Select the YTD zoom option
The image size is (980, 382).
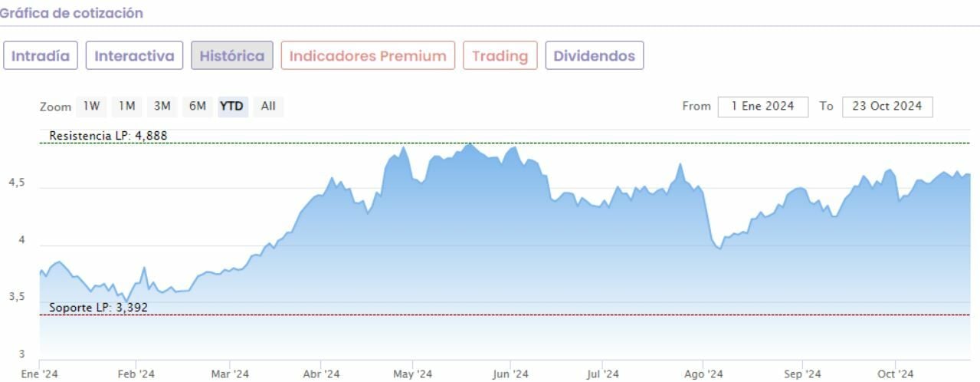(231, 106)
